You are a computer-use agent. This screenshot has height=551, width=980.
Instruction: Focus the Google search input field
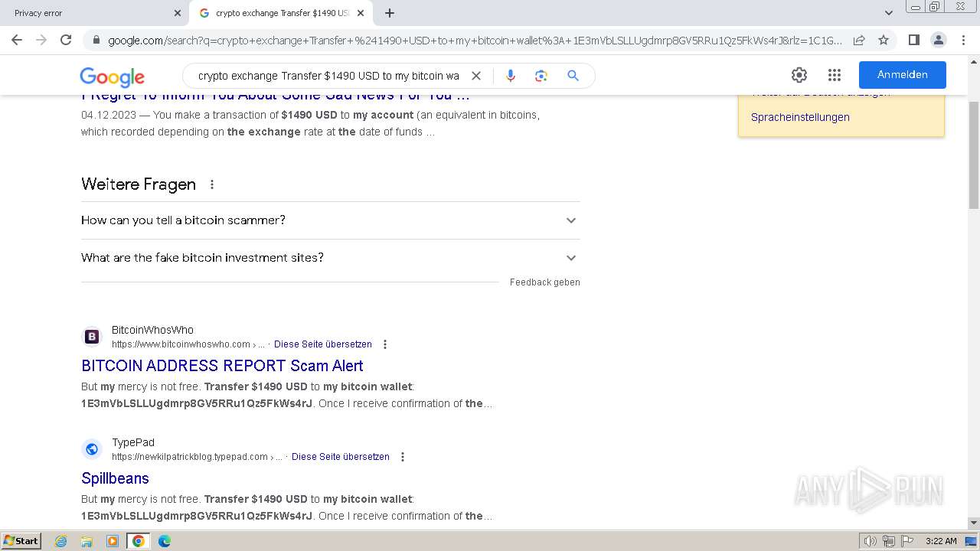pyautogui.click(x=328, y=76)
